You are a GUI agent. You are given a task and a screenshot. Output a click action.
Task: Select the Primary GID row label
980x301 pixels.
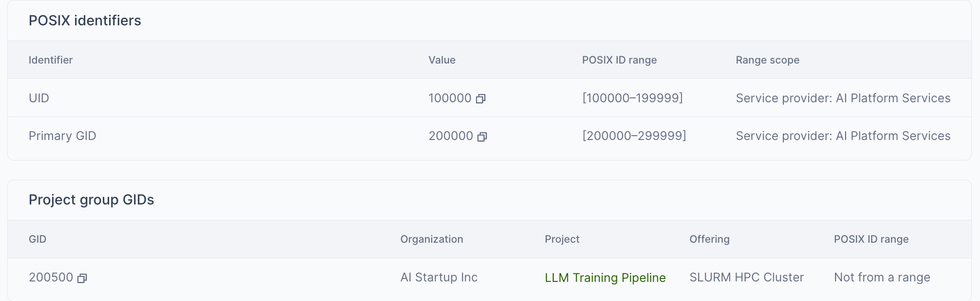(62, 136)
